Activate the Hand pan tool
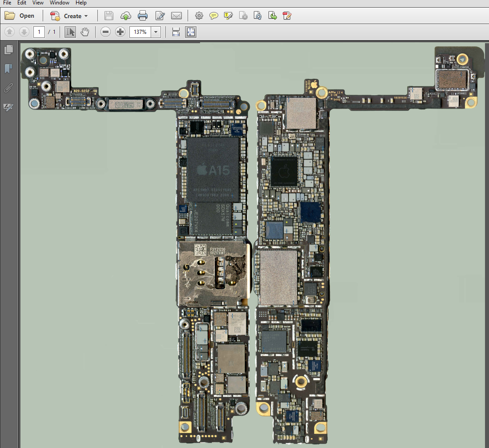 click(84, 32)
